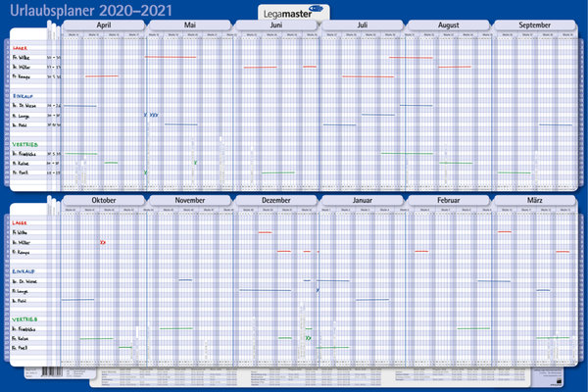Select the red vacation bar in April
Viewport: 588px width, 392px height.
coord(101,75)
